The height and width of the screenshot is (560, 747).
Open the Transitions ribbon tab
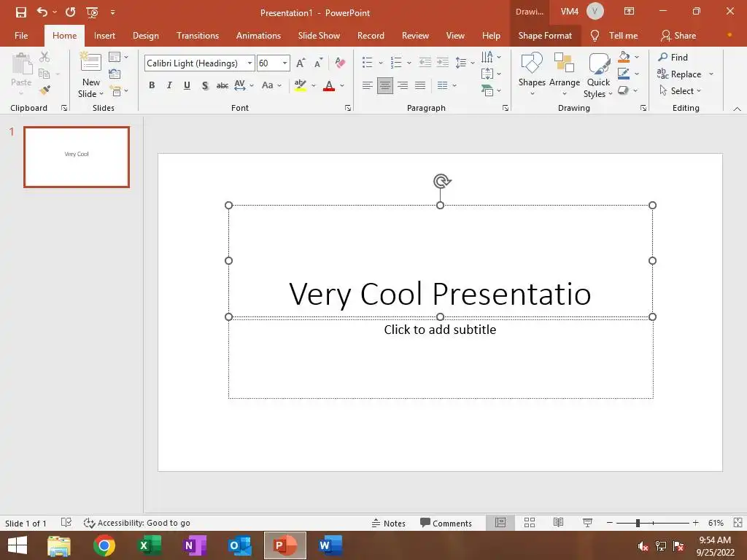pos(197,35)
